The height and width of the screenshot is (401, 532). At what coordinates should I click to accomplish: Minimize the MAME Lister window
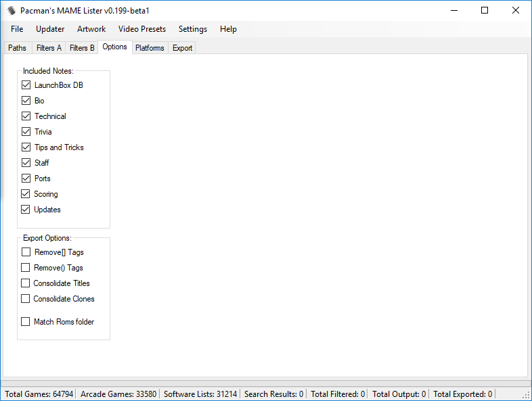point(454,11)
